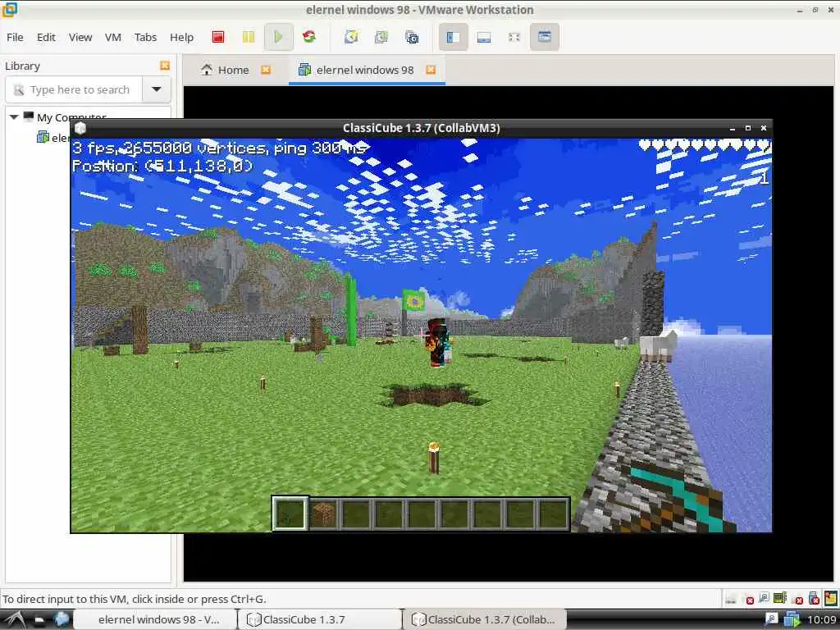Close the Library panel
The width and height of the screenshot is (840, 630).
tap(165, 66)
